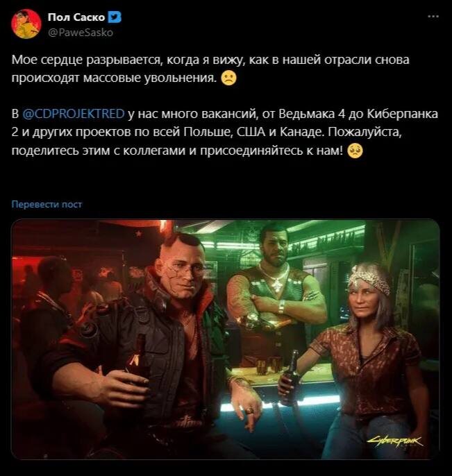The width and height of the screenshot is (452, 476).
Task: Open the attached Cyberpunk bar image
Action: [x=226, y=339]
